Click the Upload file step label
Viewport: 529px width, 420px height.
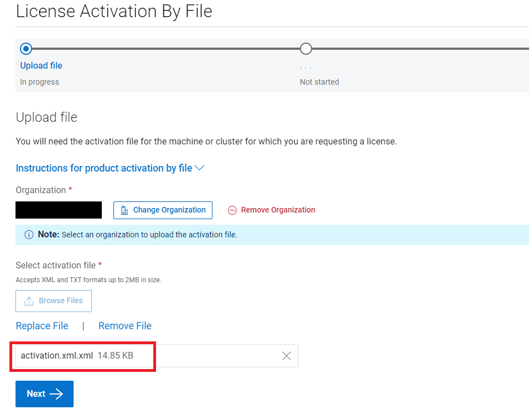pyautogui.click(x=41, y=65)
